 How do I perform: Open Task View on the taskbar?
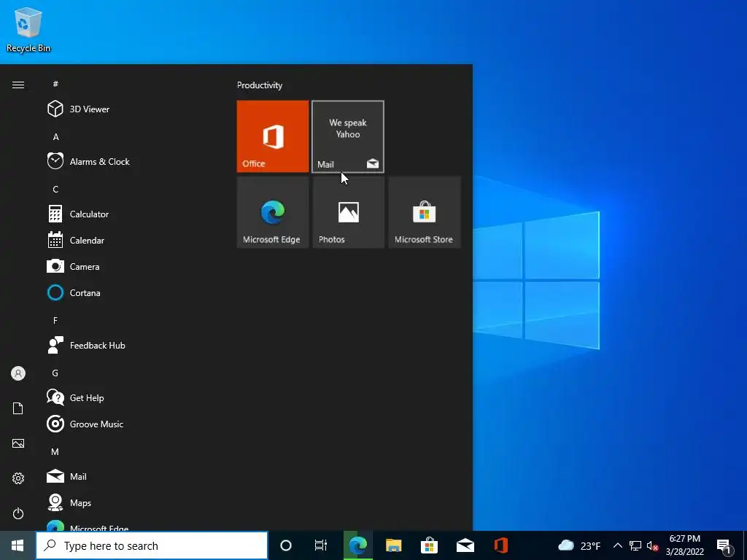coord(321,545)
